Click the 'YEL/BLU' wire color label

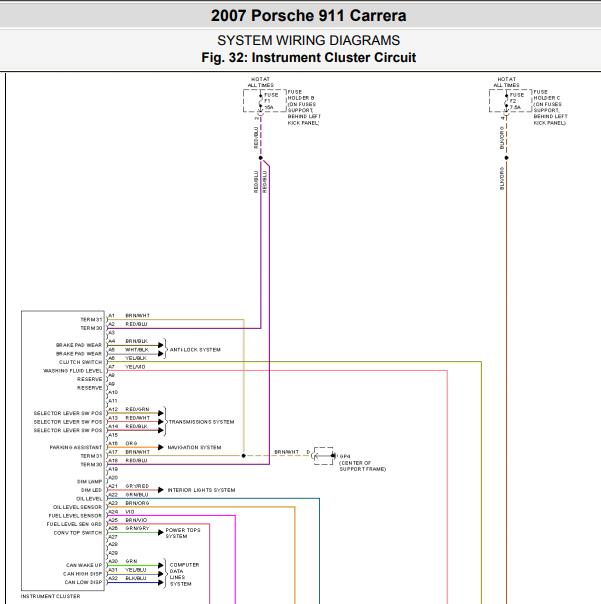click(136, 570)
